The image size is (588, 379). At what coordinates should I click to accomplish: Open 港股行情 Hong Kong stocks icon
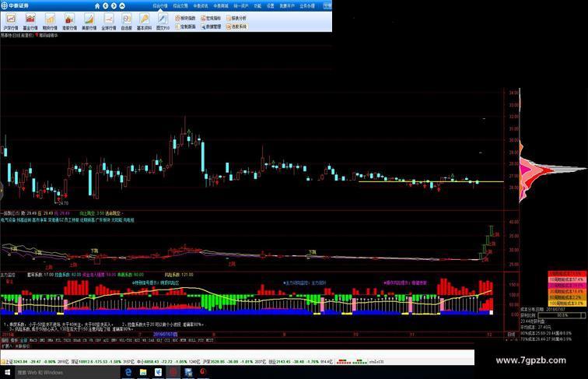[69, 22]
